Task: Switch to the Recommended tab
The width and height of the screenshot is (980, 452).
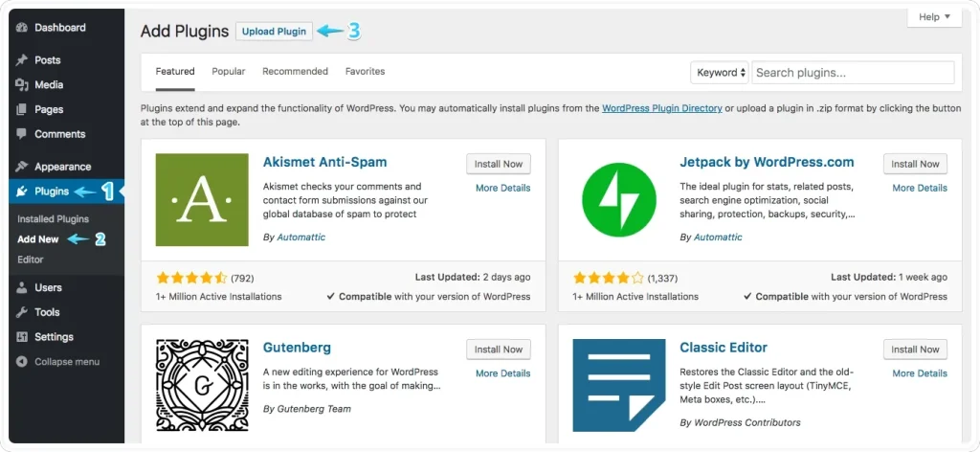Action: (295, 71)
